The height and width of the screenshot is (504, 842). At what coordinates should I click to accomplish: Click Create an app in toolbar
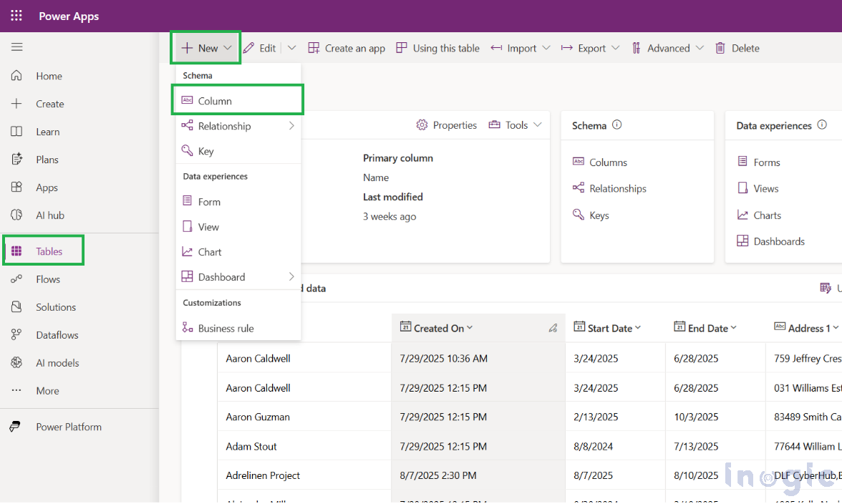coord(347,48)
